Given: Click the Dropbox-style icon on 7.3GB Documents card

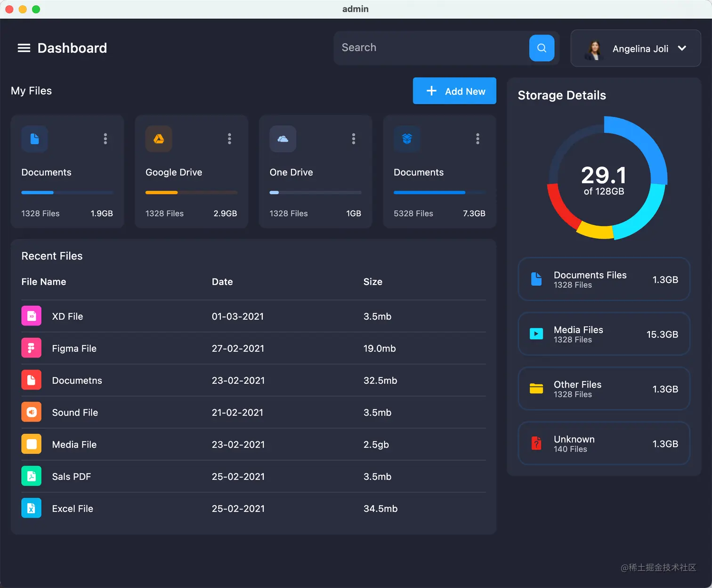Looking at the screenshot, I should click(407, 139).
